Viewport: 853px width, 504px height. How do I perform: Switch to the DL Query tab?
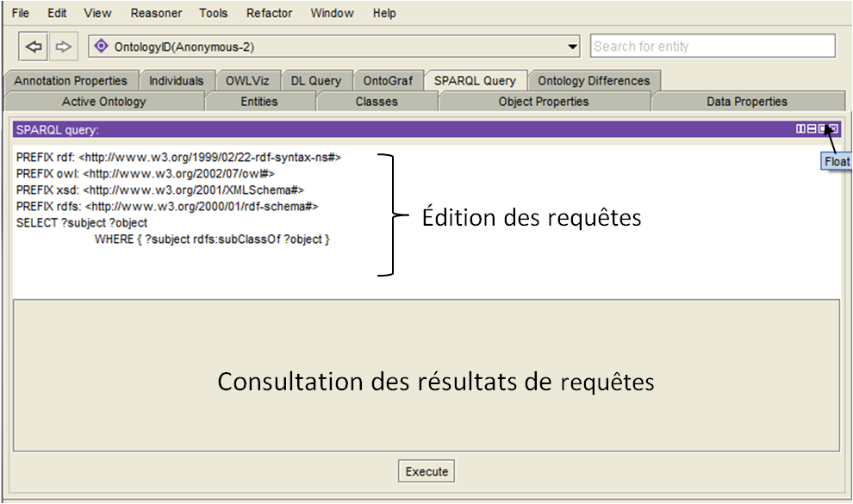pyautogui.click(x=315, y=81)
